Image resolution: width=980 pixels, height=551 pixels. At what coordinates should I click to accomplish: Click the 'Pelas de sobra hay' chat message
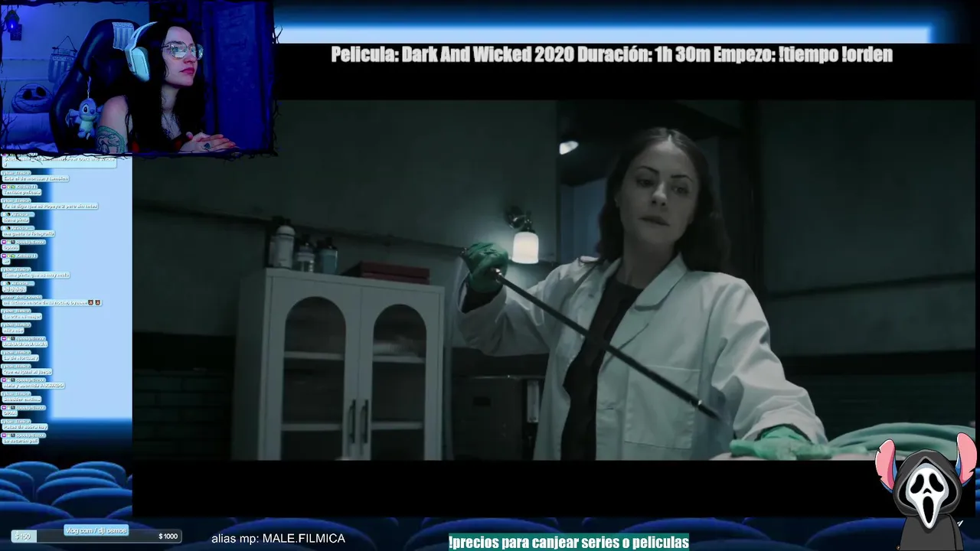coord(24,427)
